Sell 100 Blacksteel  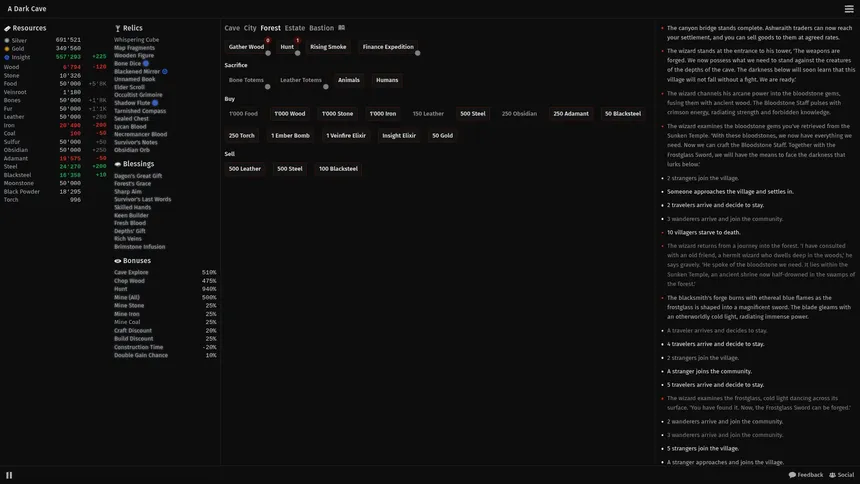[x=338, y=169]
